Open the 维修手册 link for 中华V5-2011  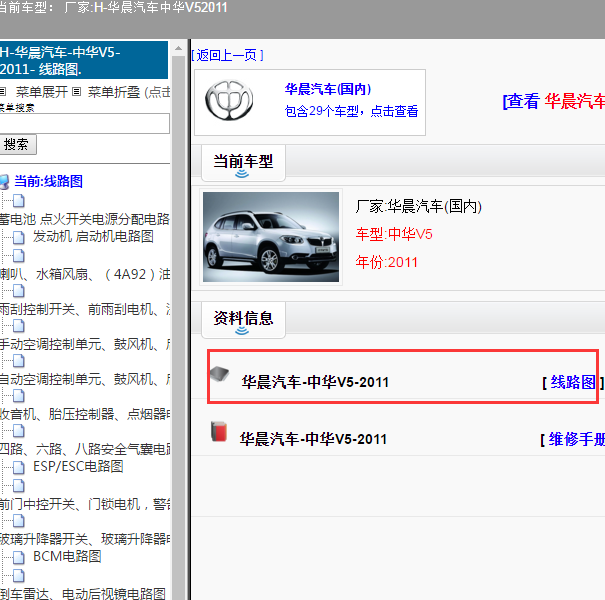pos(576,439)
